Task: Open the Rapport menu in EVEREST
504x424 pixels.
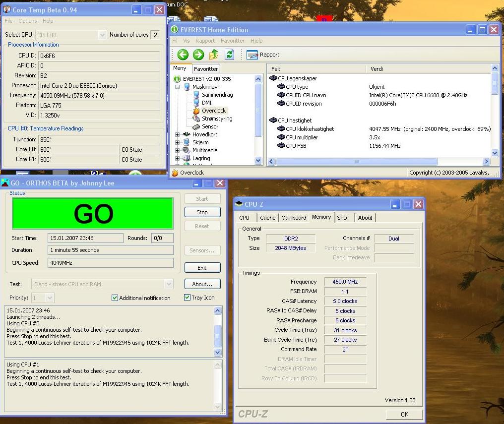Action: pos(205,41)
